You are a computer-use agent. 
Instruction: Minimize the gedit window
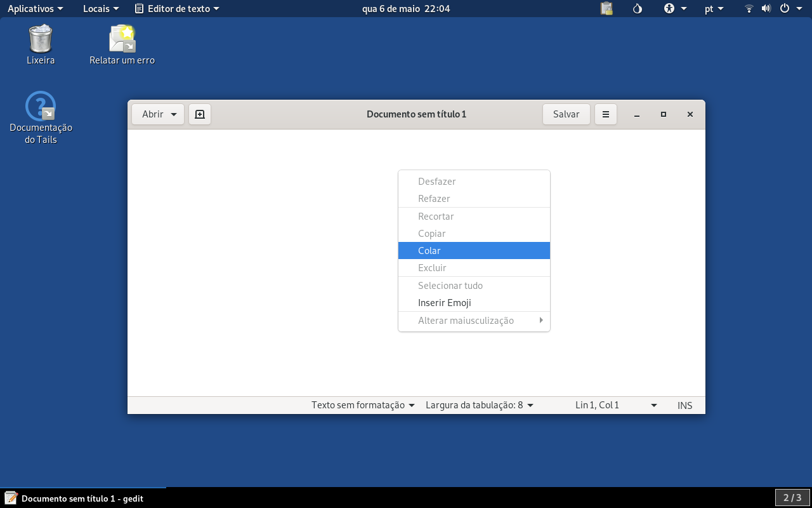(637, 114)
